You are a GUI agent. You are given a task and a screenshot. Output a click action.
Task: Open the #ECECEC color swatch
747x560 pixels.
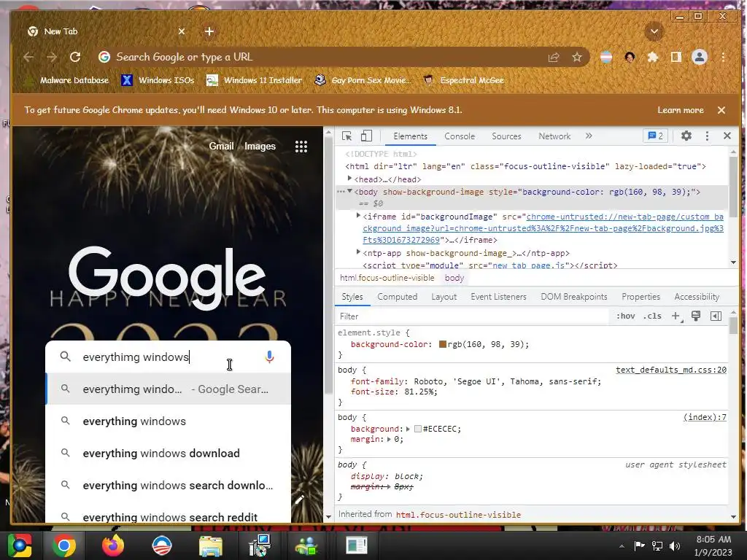click(418, 429)
